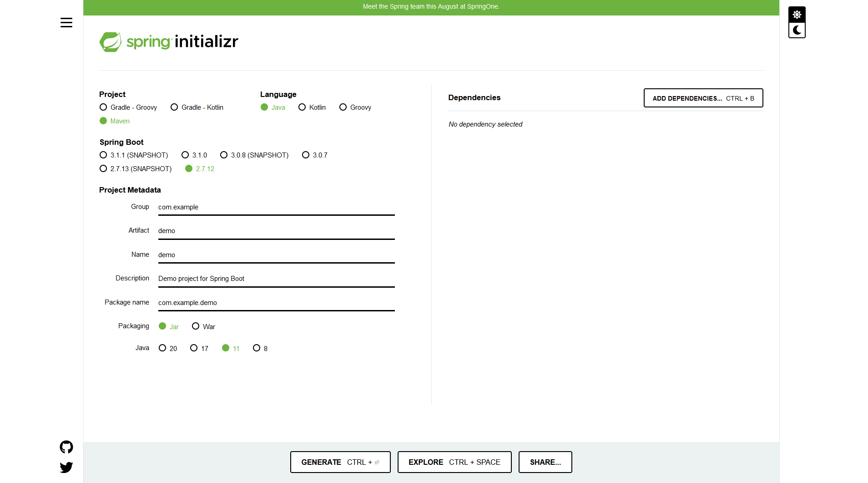The height and width of the screenshot is (483, 868).
Task: Choose Groovy as the language
Action: click(355, 107)
